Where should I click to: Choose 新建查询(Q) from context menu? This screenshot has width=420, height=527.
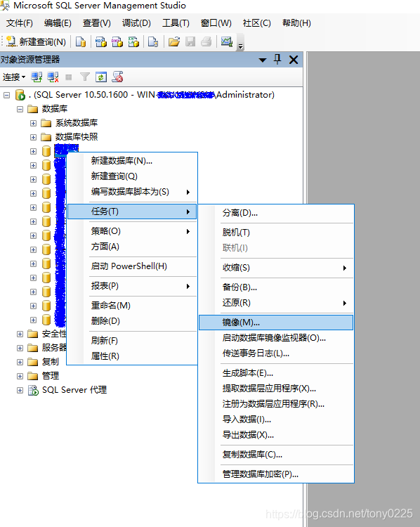[x=132, y=176]
